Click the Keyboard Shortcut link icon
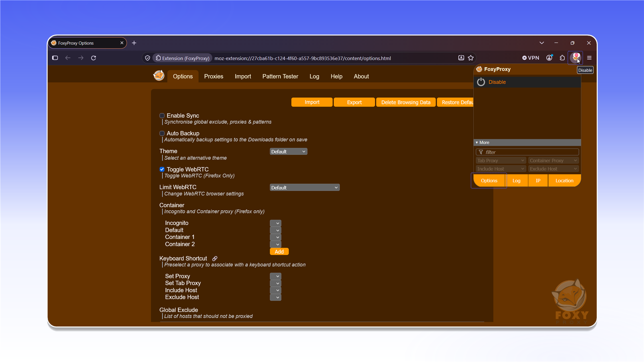 (215, 258)
